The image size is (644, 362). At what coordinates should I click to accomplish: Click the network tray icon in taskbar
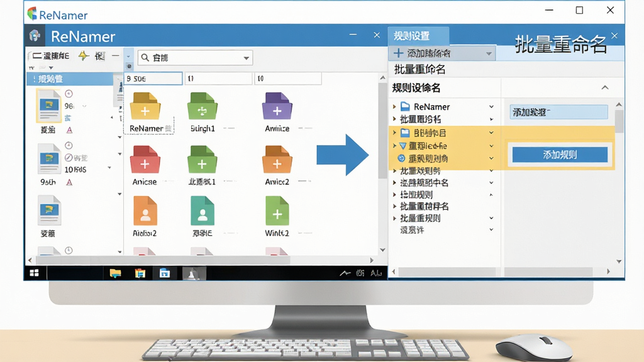[x=345, y=273]
